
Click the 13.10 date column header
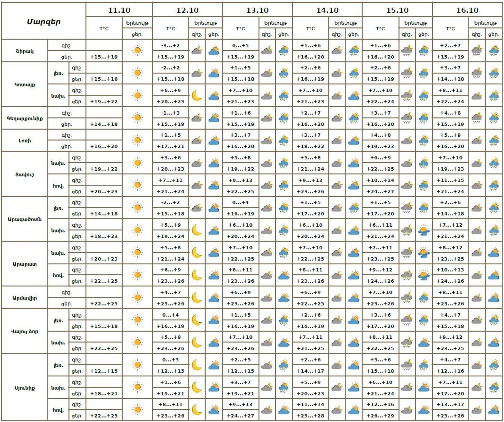258,10
